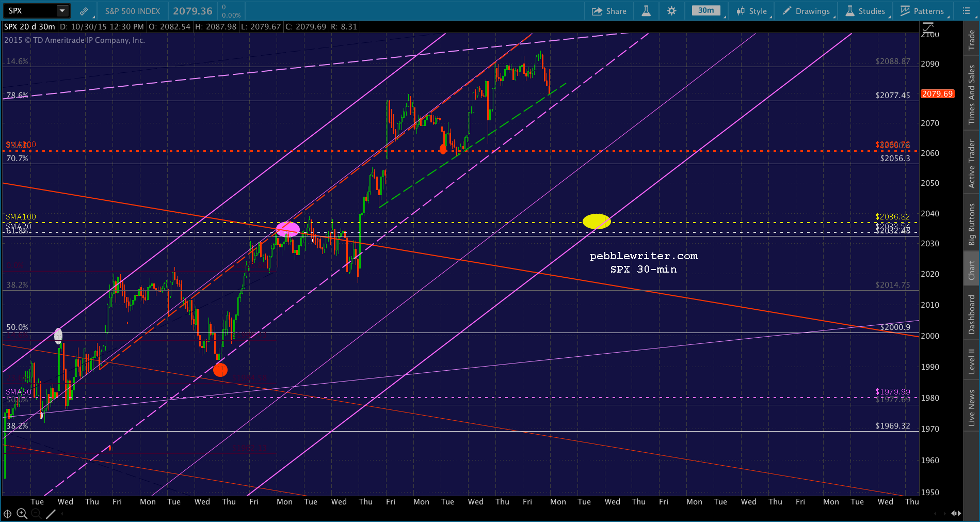Open the Studies menu
This screenshot has width=980, height=522.
coord(865,11)
